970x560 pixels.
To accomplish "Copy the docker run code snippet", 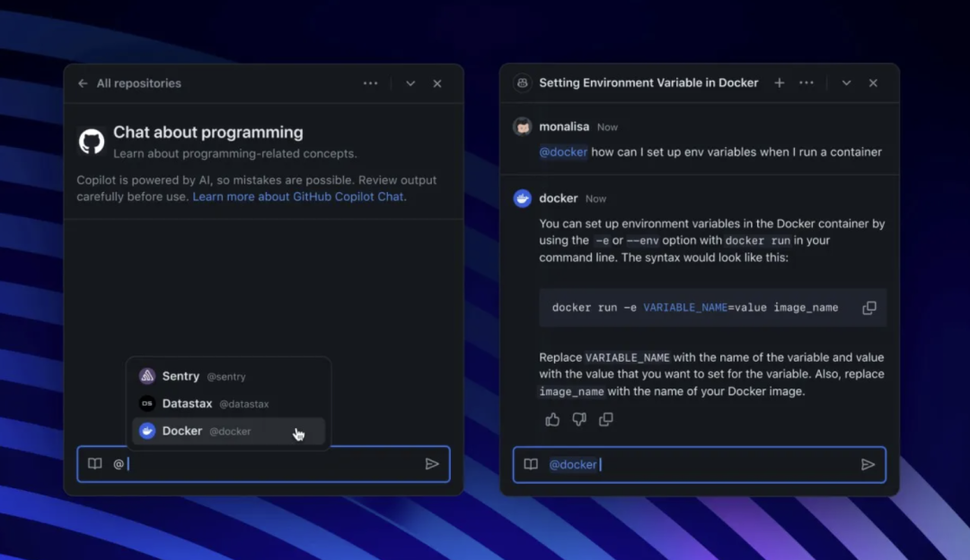I will [869, 307].
